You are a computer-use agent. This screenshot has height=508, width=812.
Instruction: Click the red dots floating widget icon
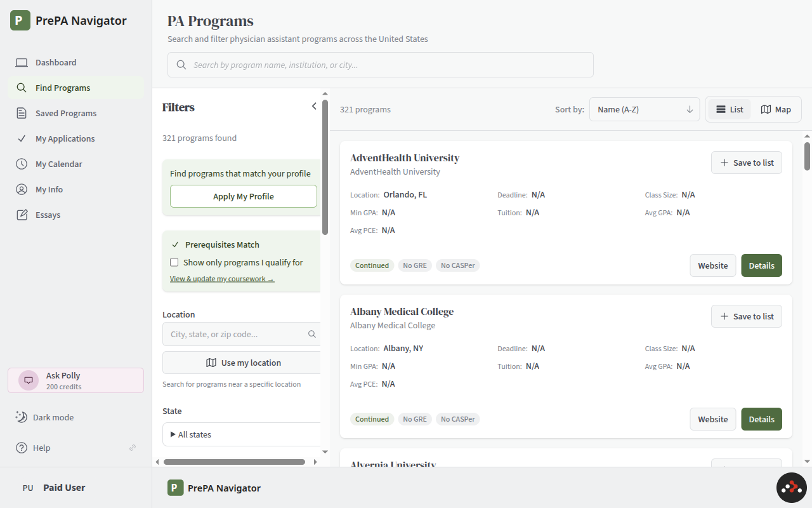(x=791, y=488)
